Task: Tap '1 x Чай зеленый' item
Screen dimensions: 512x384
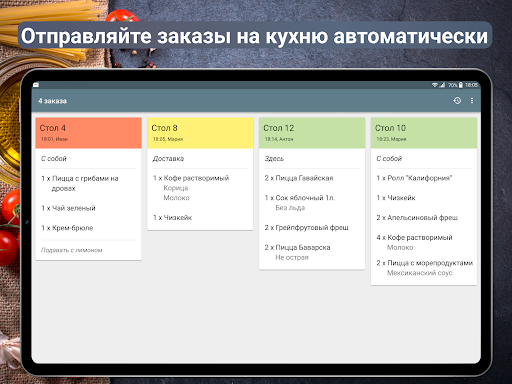Action: tap(68, 208)
